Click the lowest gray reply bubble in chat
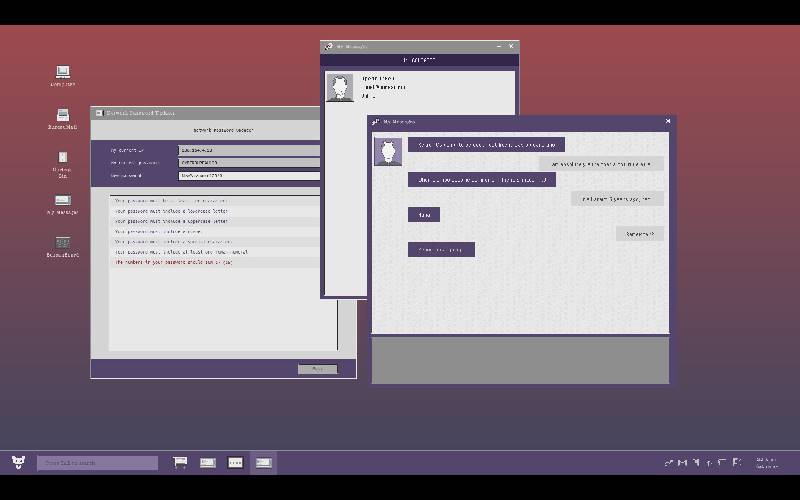The image size is (800, 500). pos(639,234)
